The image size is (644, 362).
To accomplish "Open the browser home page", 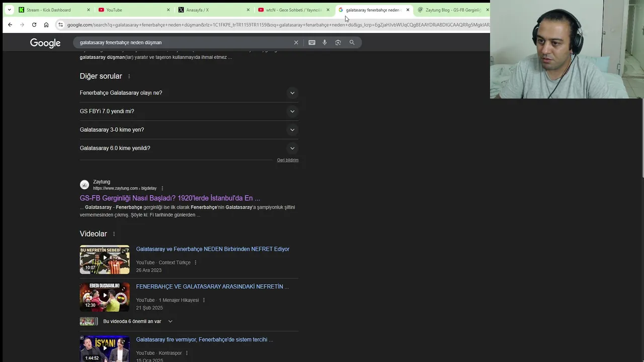I will pos(46,25).
